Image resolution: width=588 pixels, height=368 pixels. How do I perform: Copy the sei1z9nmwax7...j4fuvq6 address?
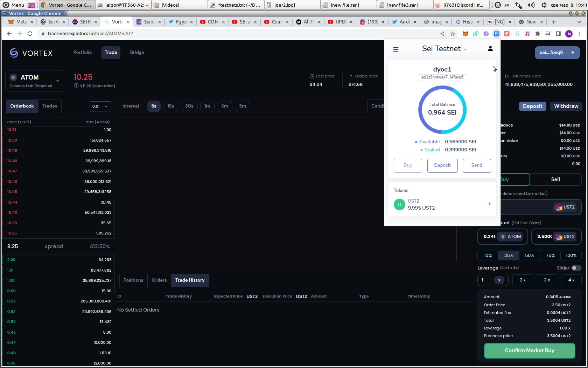tap(442, 77)
